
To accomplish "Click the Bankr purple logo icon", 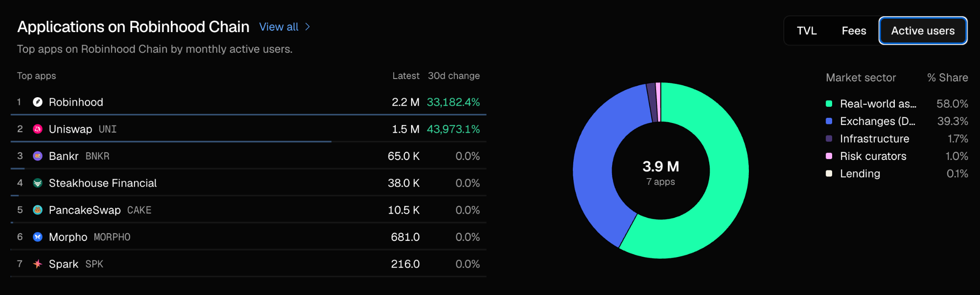I will 38,156.
